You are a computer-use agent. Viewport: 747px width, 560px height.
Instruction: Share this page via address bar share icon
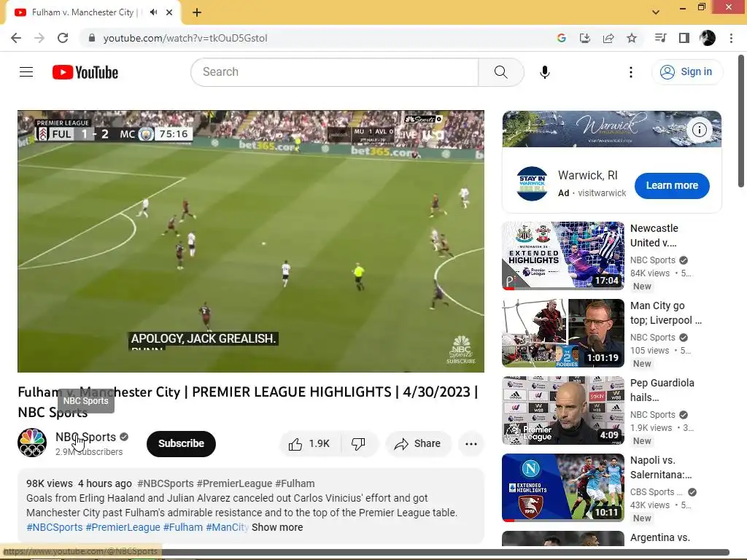[x=608, y=38]
